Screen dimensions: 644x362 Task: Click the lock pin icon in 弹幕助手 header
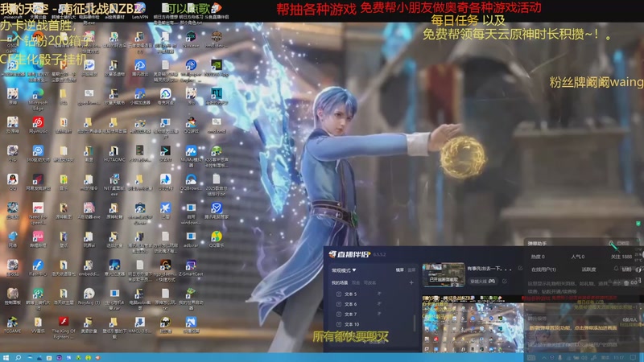coord(611,244)
